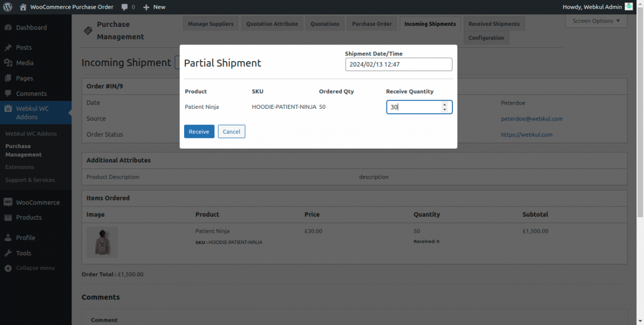The width and height of the screenshot is (644, 325).
Task: Open the Configuration tab
Action: 486,38
